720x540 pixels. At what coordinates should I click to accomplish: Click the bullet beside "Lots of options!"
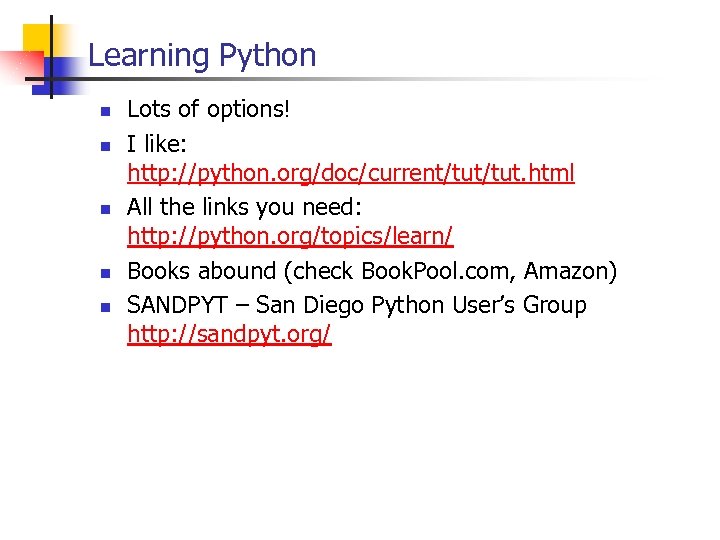coord(102,111)
